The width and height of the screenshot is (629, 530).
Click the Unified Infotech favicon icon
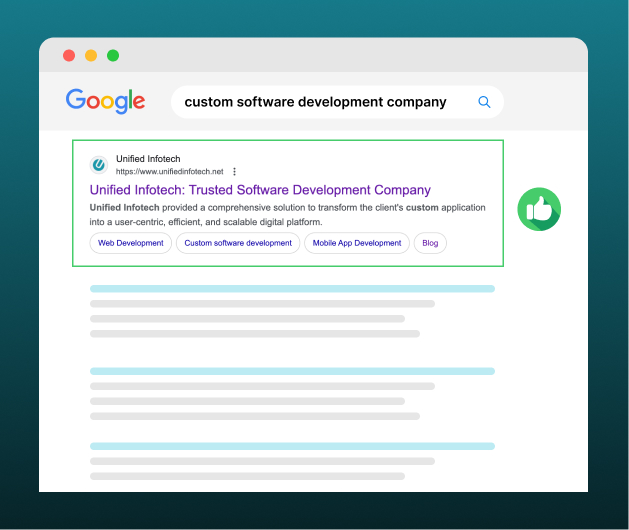click(x=99, y=165)
